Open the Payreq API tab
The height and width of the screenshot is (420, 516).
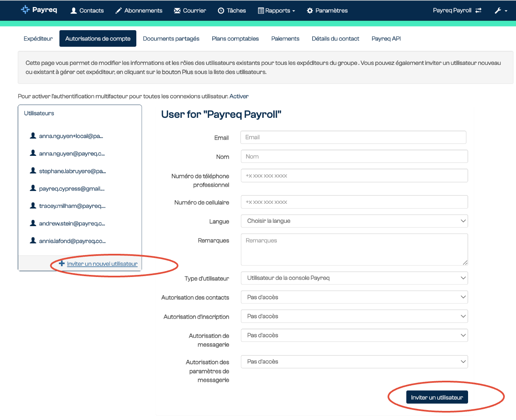[x=386, y=38]
